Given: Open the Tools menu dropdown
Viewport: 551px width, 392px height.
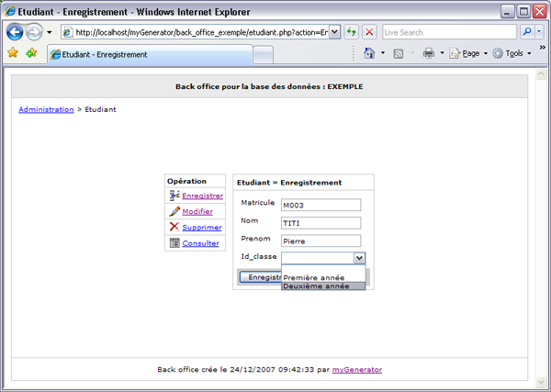Looking at the screenshot, I should point(516,53).
